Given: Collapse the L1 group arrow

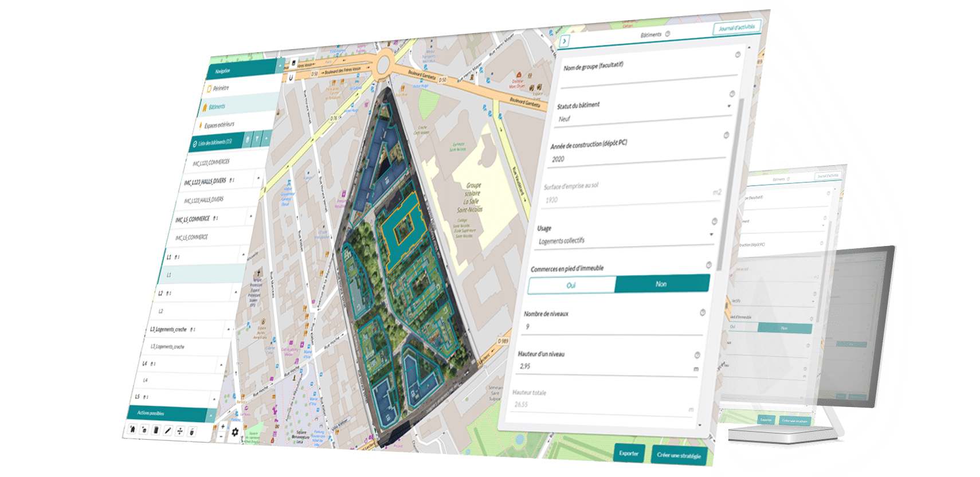Looking at the screenshot, I should point(243,254).
